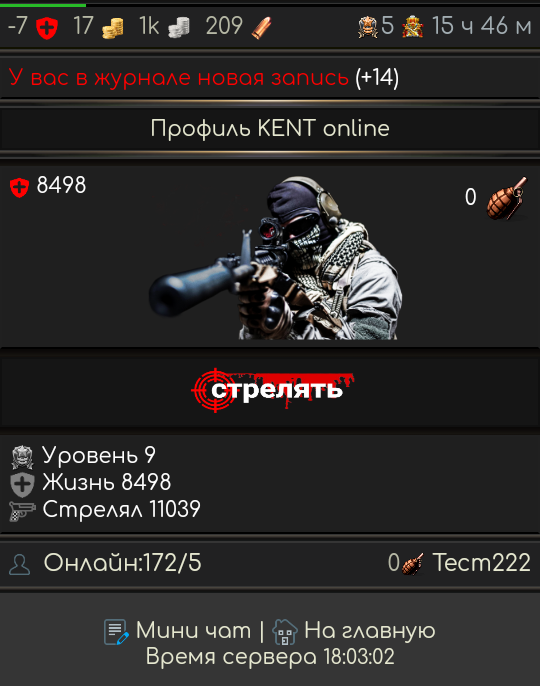Click the bullet ammo icon
The image size is (540, 686).
pos(261,28)
